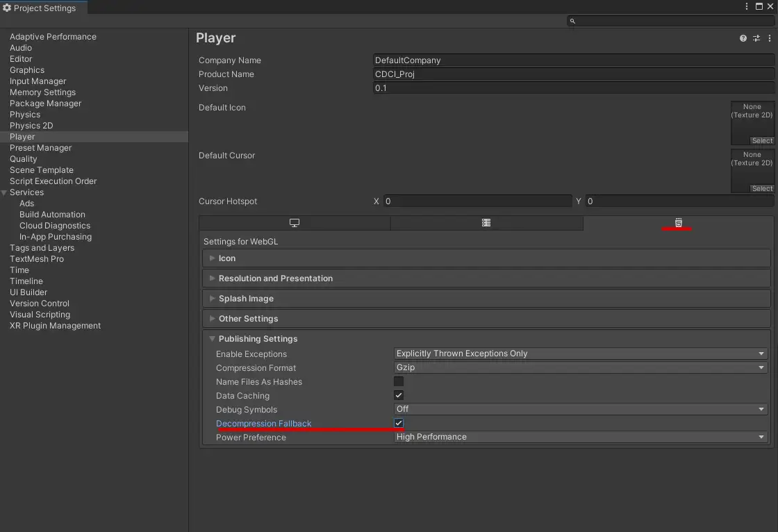This screenshot has width=778, height=532.
Task: Enable Name Files As Hashes
Action: click(399, 381)
